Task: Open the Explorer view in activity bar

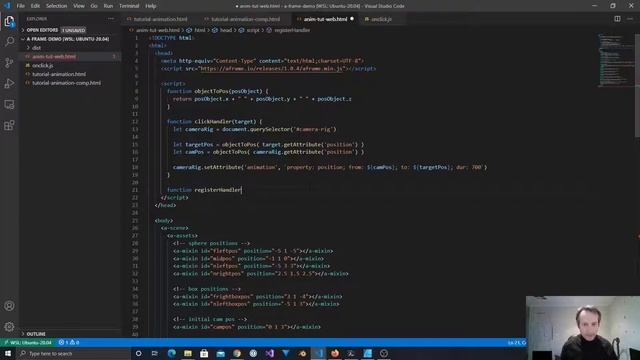Action: [9, 21]
